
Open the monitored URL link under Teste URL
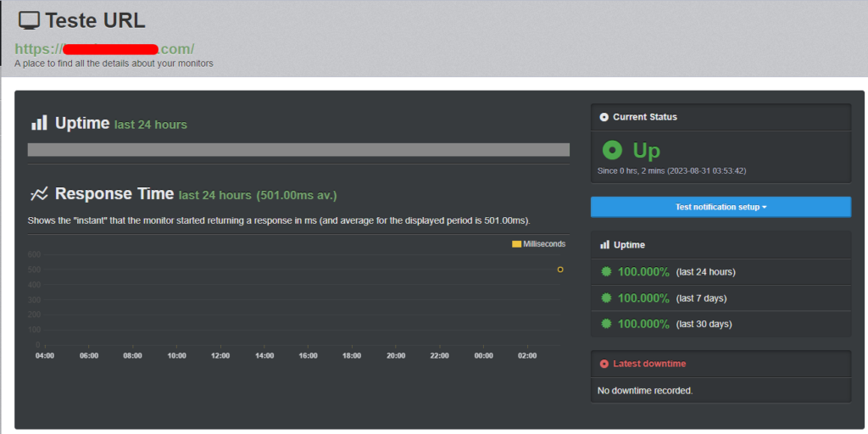click(x=104, y=48)
